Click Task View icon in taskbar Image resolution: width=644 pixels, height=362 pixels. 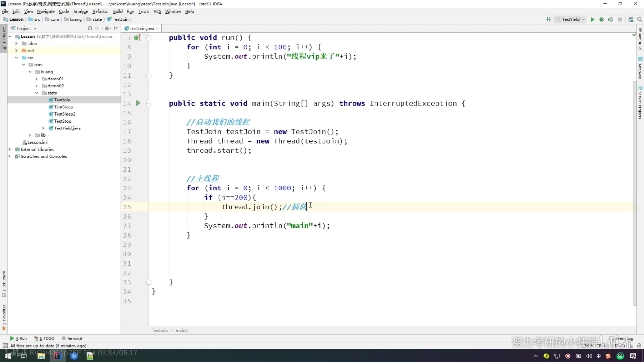[24, 356]
